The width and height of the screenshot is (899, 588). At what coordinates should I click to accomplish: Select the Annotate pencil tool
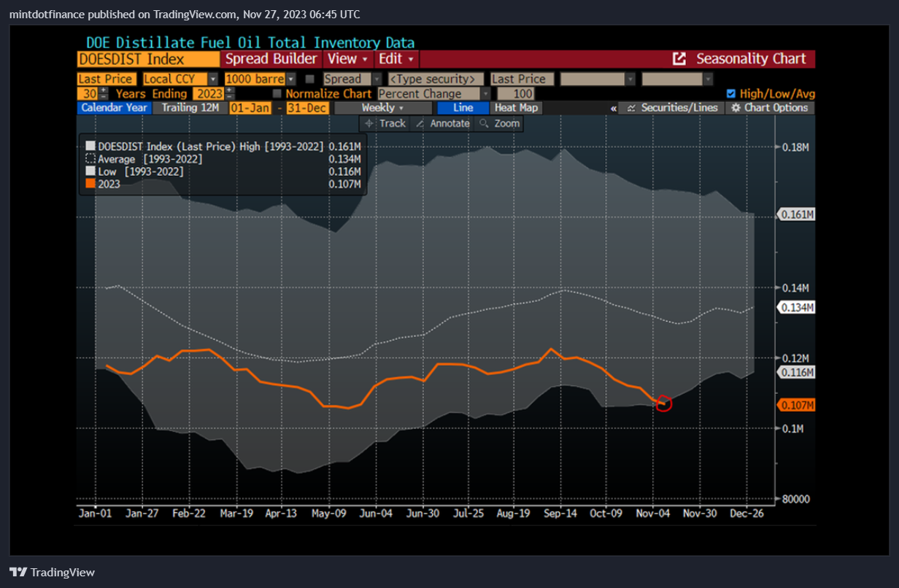tap(442, 123)
